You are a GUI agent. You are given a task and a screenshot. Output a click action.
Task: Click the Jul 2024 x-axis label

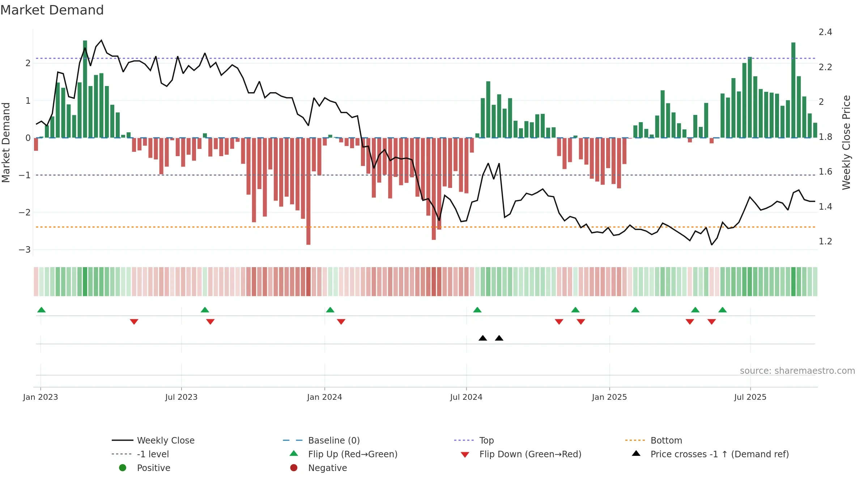466,397
